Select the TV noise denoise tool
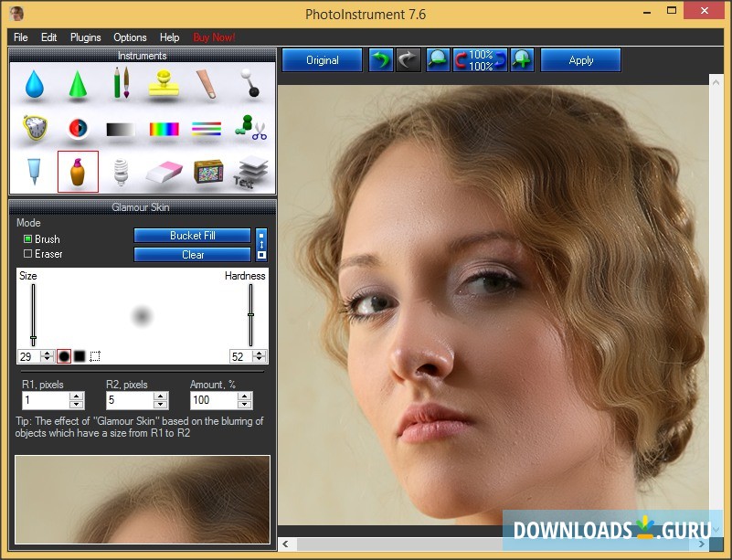 tap(208, 171)
